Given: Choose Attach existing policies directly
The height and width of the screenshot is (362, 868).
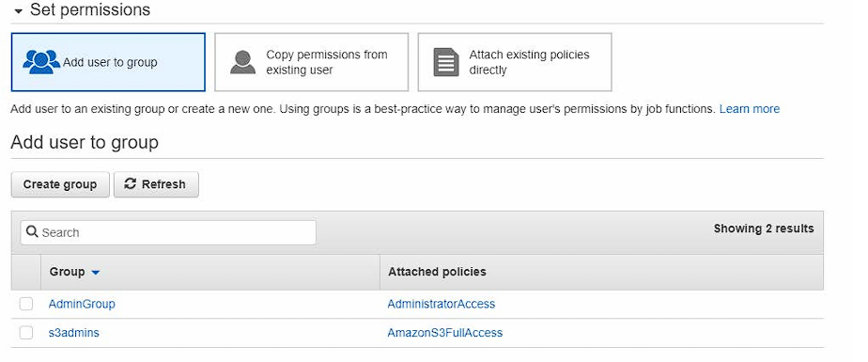Looking at the screenshot, I should [514, 62].
